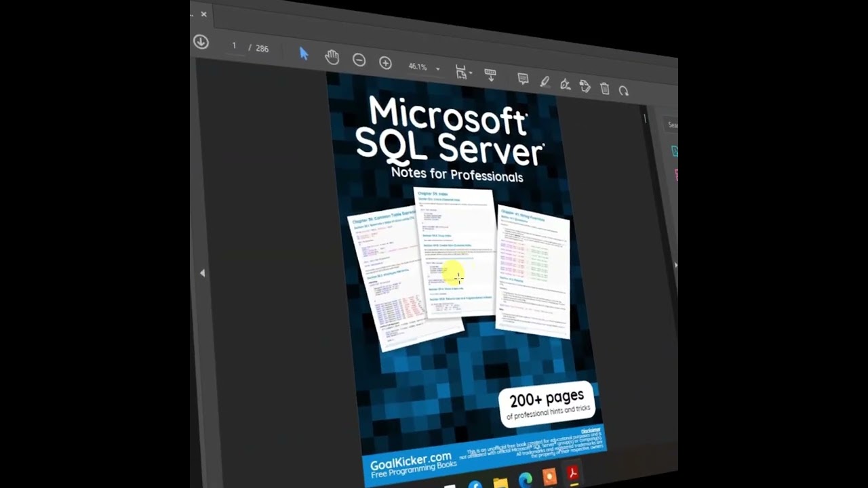Click the right tilted sample page on cover
This screenshot has height=488, width=868.
point(533,270)
